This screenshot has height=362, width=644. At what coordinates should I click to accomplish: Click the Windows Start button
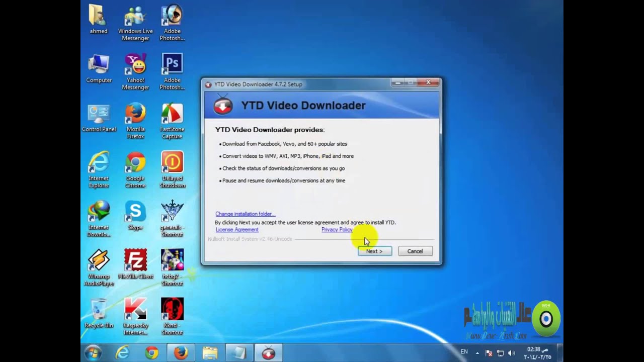coord(93,353)
